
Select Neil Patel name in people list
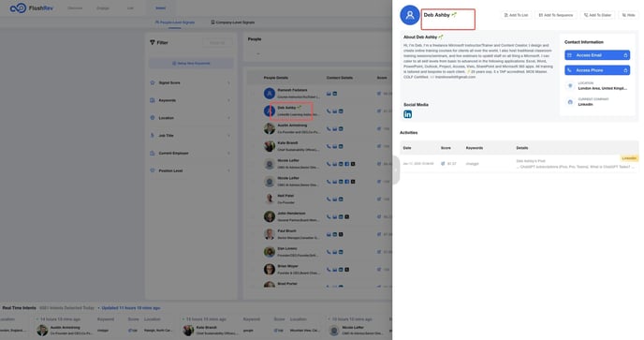pyautogui.click(x=285, y=196)
